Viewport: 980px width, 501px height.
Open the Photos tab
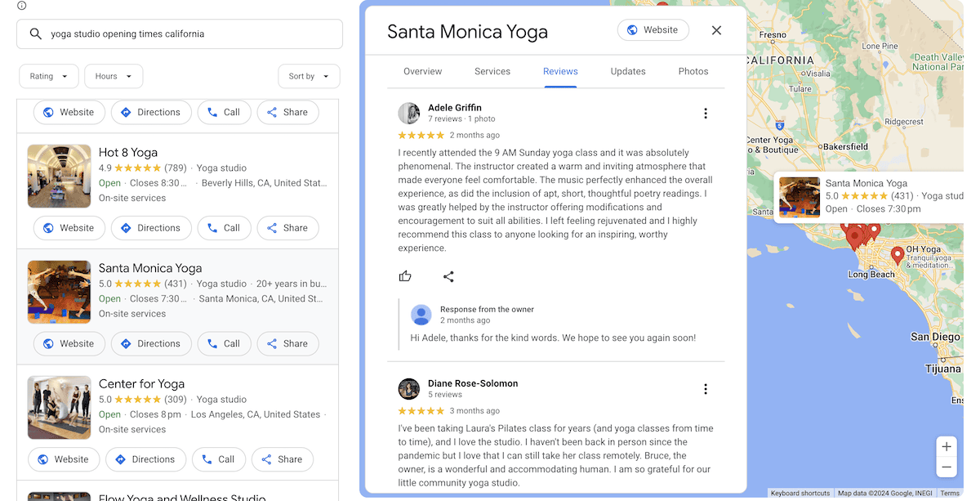pyautogui.click(x=693, y=71)
